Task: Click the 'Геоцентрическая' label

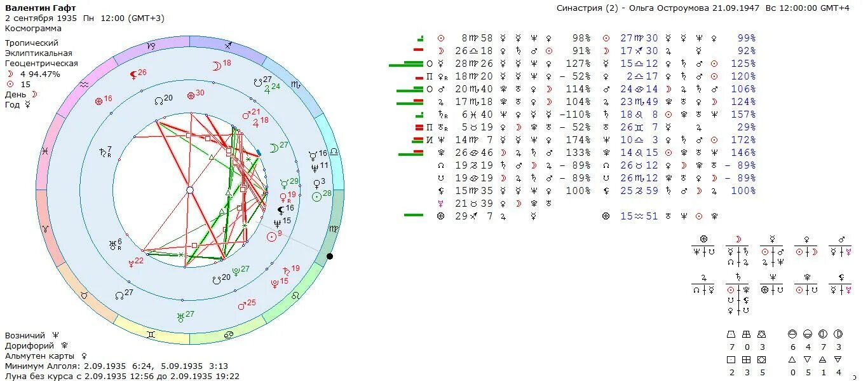Action: point(41,64)
